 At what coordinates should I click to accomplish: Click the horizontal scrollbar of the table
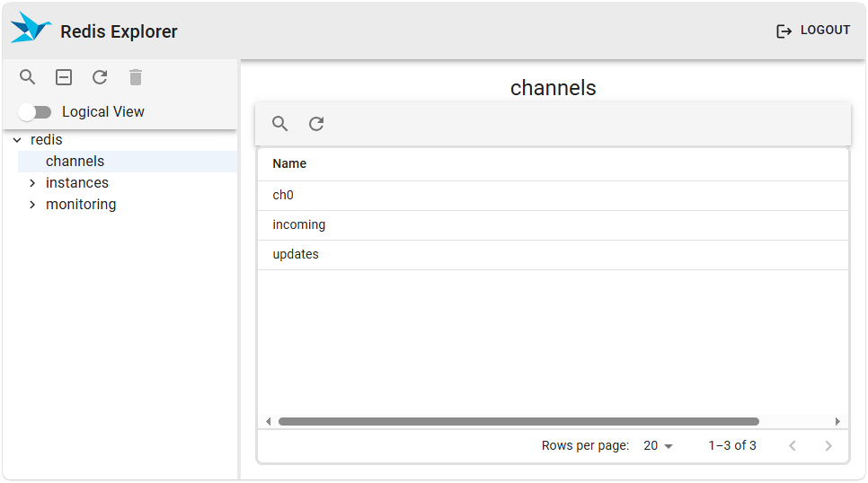click(518, 421)
